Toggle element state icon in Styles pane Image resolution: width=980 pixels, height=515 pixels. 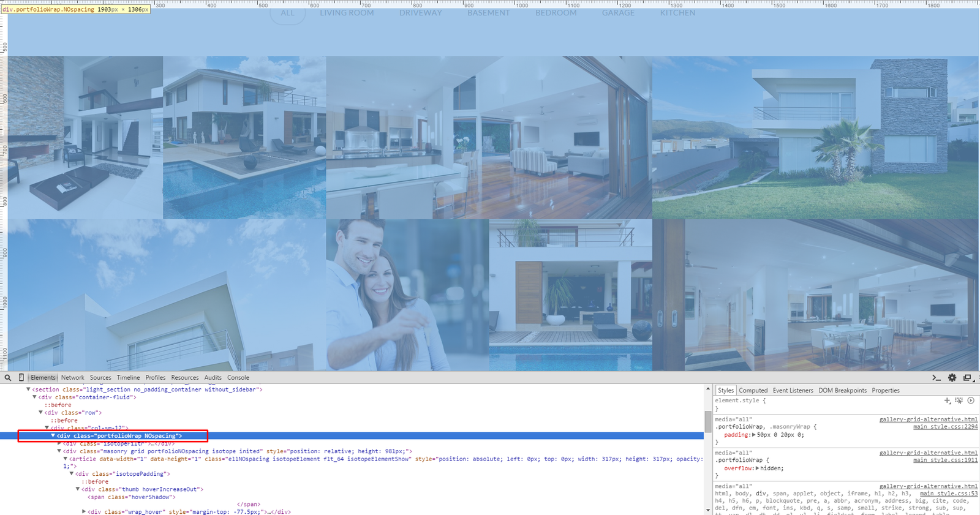(x=959, y=400)
